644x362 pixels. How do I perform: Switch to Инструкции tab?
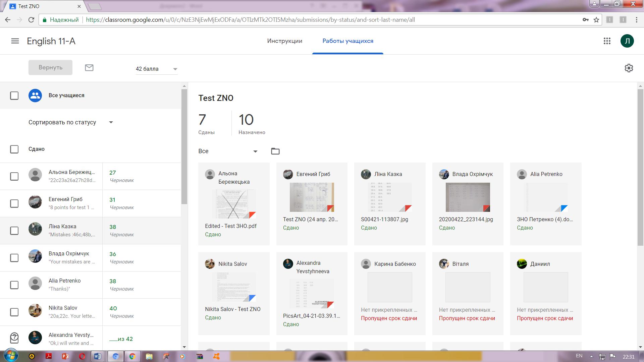tap(285, 41)
